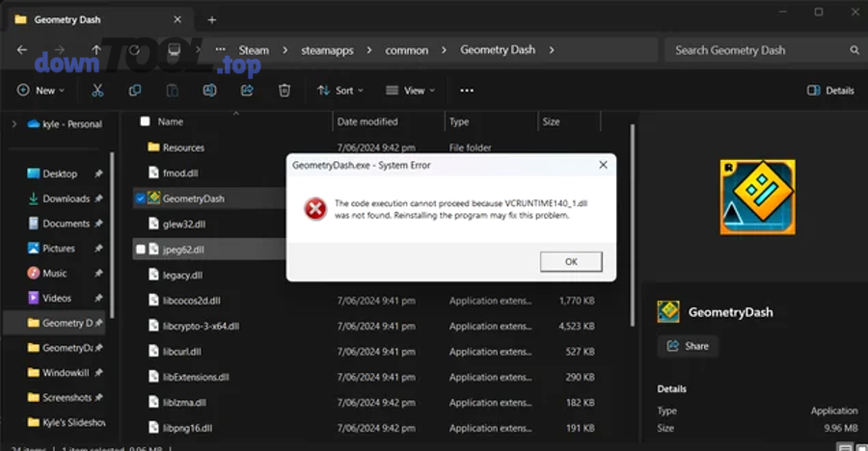Open Desktop in the sidebar

pyautogui.click(x=60, y=173)
